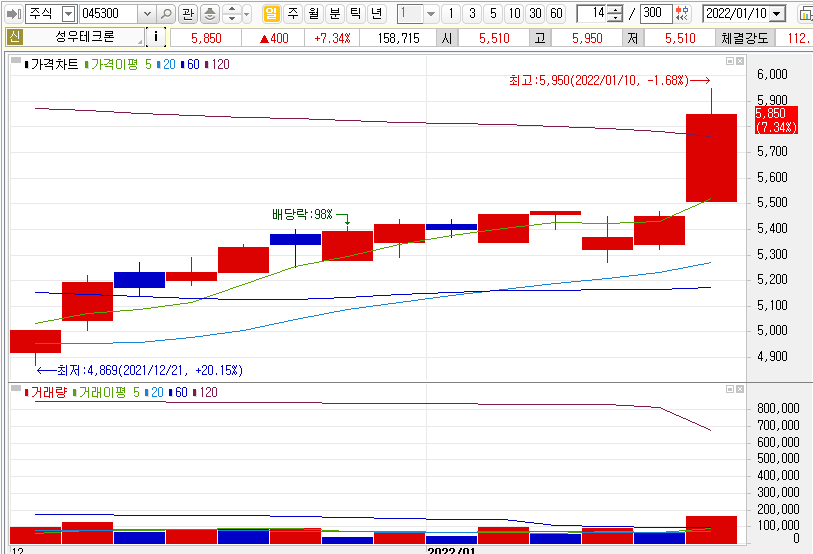Click the latest tall red volume bar

[711, 530]
